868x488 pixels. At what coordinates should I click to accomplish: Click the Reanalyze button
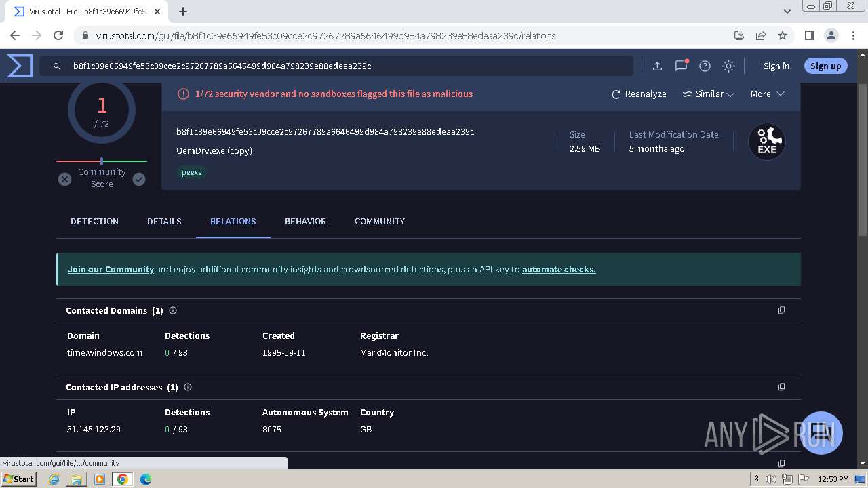click(639, 94)
